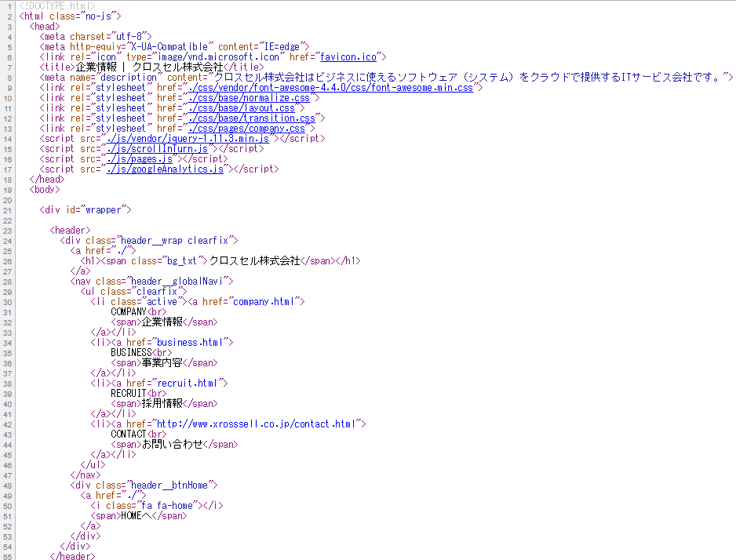Open the company.css stylesheet link

pyautogui.click(x=246, y=129)
